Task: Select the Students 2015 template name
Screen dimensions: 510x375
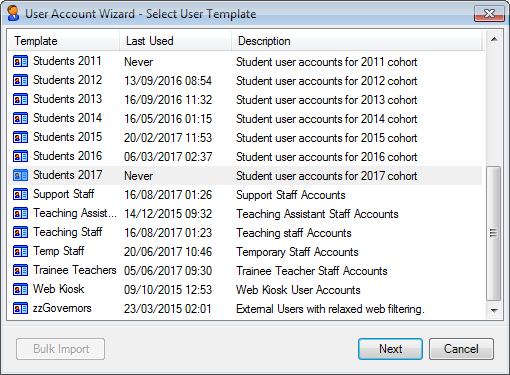Action: tap(67, 137)
